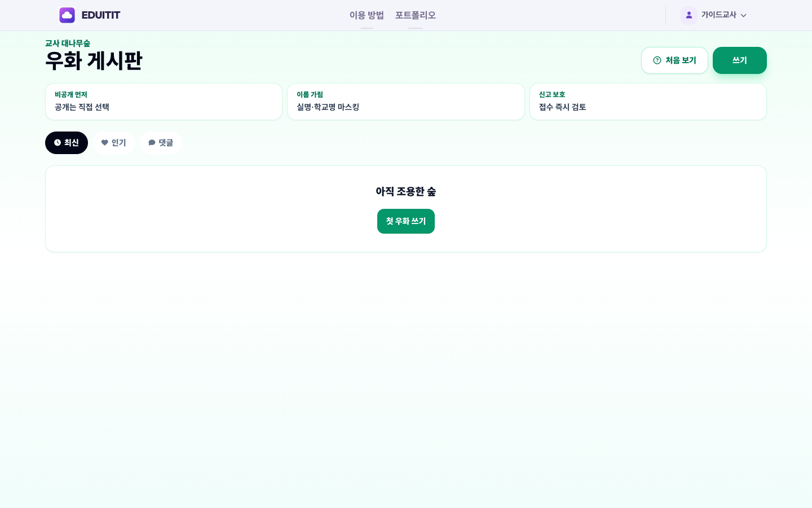
Task: Click the 처음 보기 button
Action: point(674,60)
